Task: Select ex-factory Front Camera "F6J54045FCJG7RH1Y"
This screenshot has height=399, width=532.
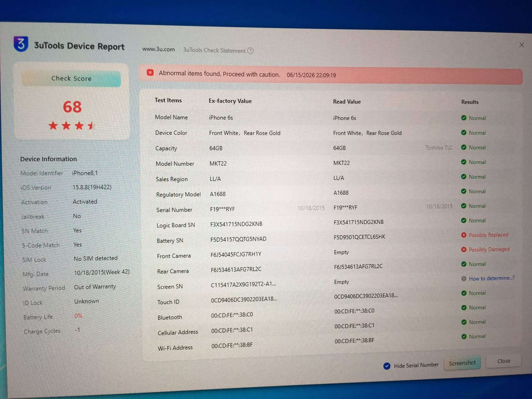Action: point(236,254)
